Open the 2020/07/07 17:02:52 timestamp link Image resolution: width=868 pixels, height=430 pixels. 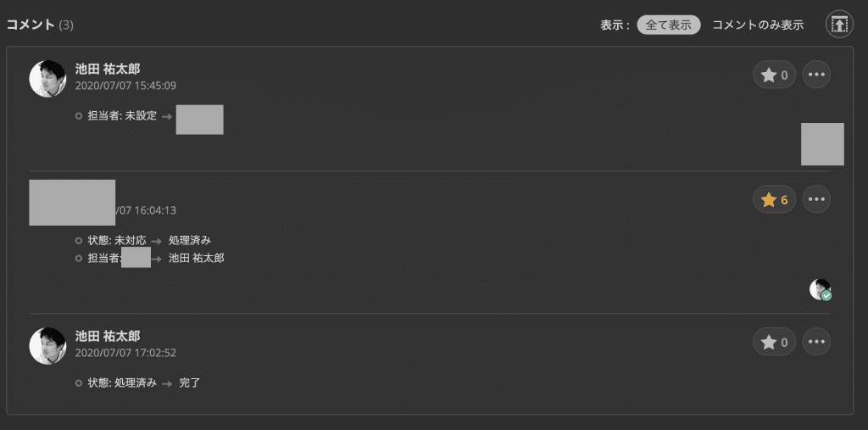(125, 353)
